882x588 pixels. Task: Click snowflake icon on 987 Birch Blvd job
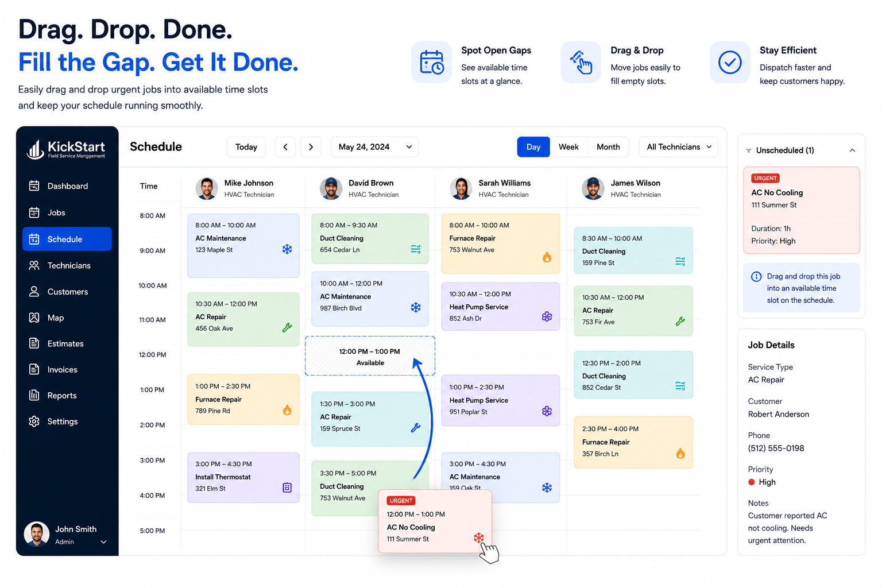point(416,308)
